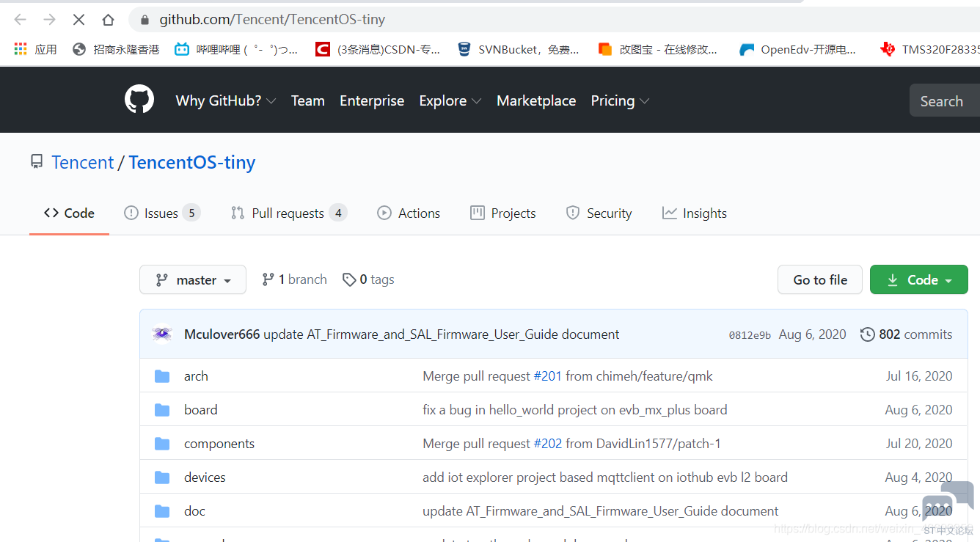Image resolution: width=980 pixels, height=542 pixels.
Task: Open the CSDN bookmark
Action: [x=378, y=49]
